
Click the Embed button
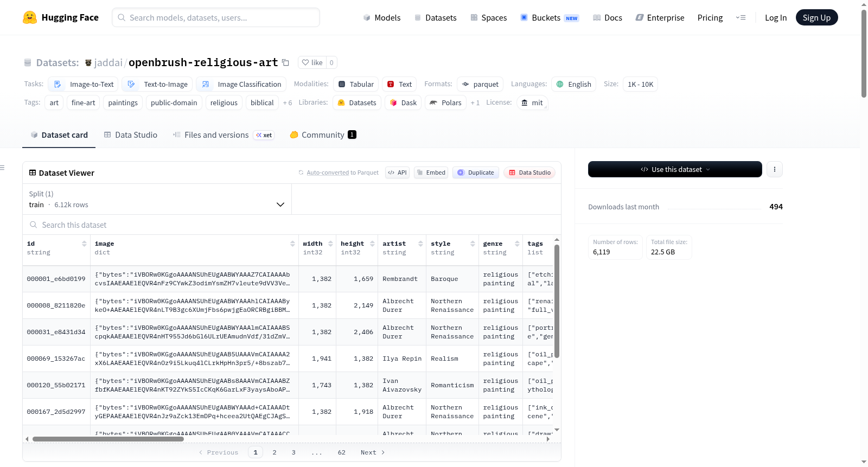point(431,172)
